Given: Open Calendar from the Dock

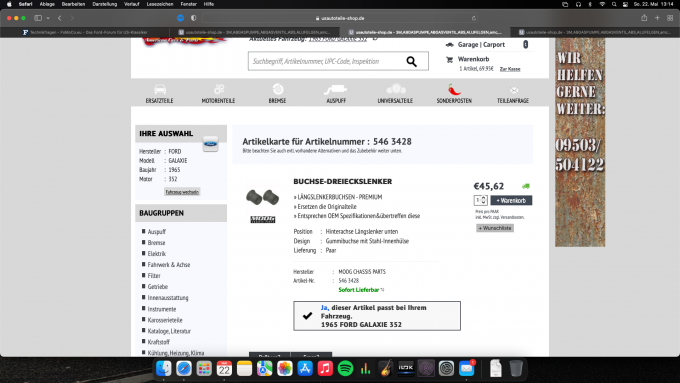Looking at the screenshot, I should pyautogui.click(x=224, y=369).
